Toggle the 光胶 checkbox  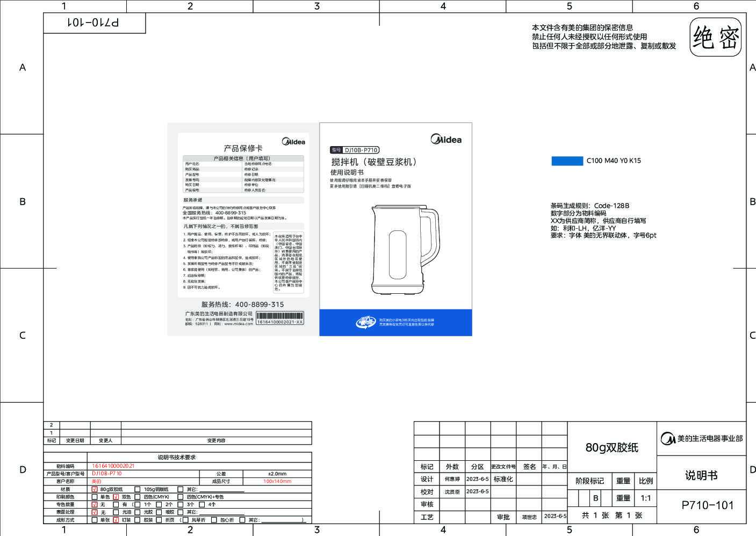click(x=138, y=512)
